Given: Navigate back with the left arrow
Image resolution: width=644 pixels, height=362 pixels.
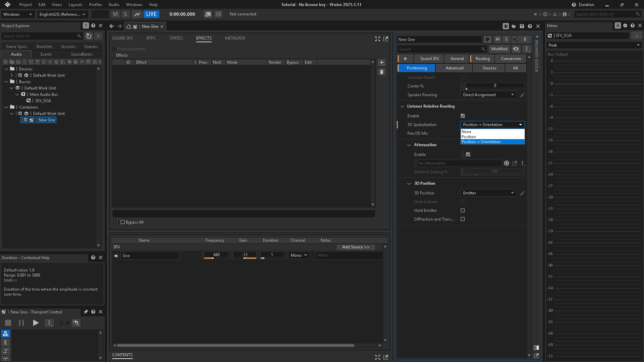Looking at the screenshot, I should (112, 26).
